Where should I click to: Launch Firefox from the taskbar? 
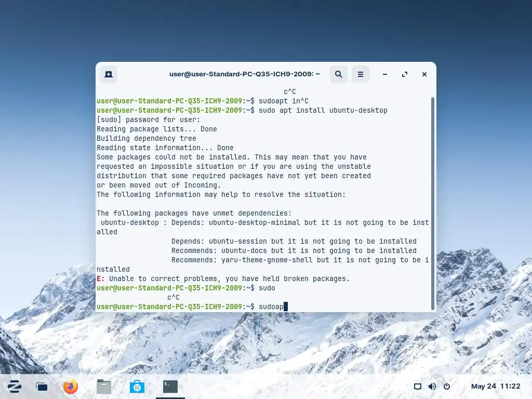point(71,387)
